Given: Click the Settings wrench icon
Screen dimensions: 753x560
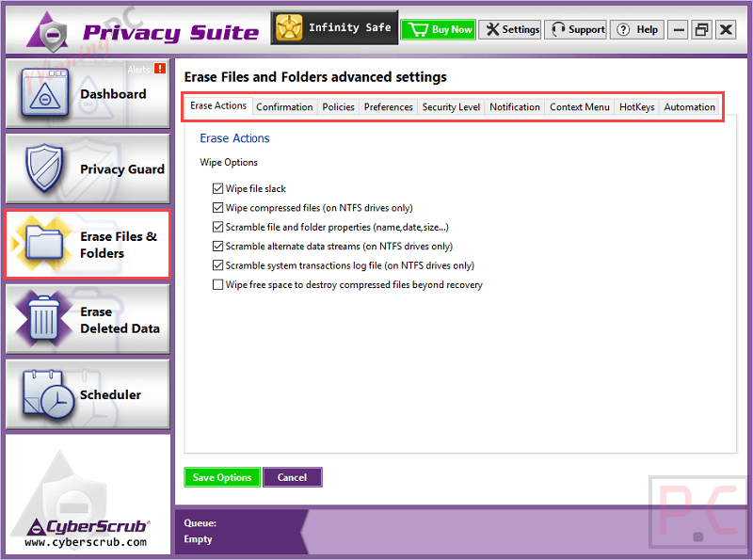Looking at the screenshot, I should pyautogui.click(x=492, y=29).
